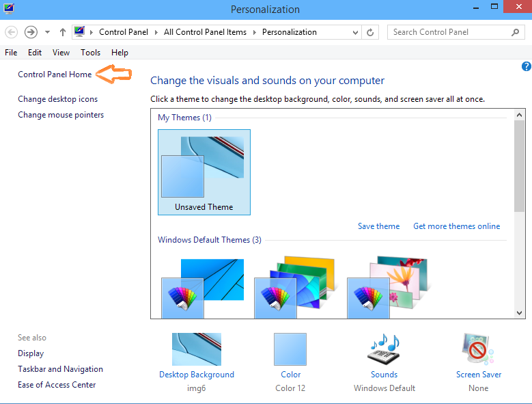Image resolution: width=532 pixels, height=404 pixels.
Task: Open Display under See also
Action: [x=31, y=353]
